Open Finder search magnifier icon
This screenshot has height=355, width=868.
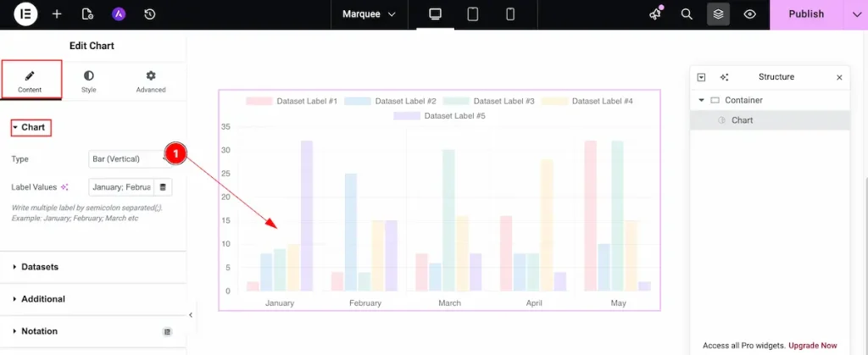[x=687, y=14]
